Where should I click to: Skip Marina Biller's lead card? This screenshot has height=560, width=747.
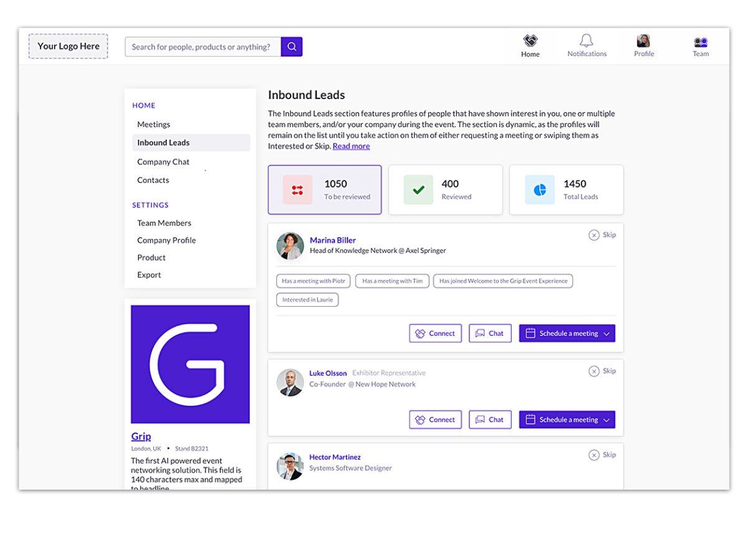pos(602,235)
